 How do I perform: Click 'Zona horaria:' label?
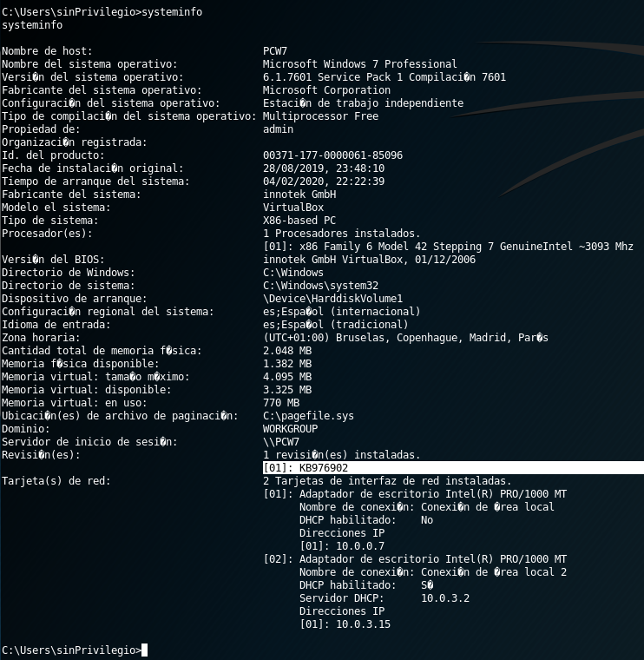coord(41,338)
